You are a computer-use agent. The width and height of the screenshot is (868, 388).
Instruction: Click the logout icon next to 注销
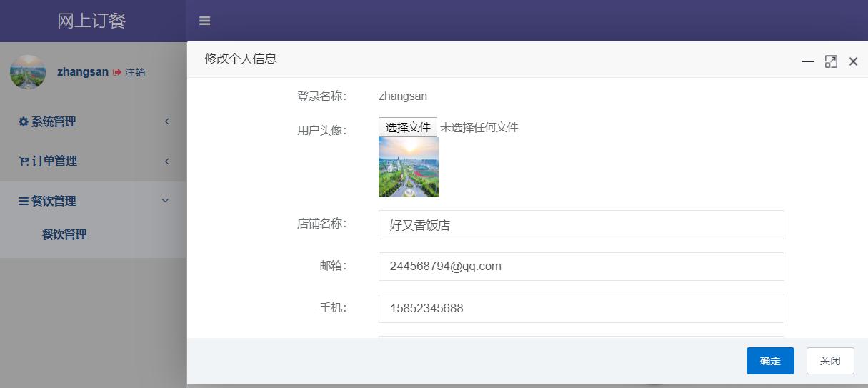[x=117, y=72]
